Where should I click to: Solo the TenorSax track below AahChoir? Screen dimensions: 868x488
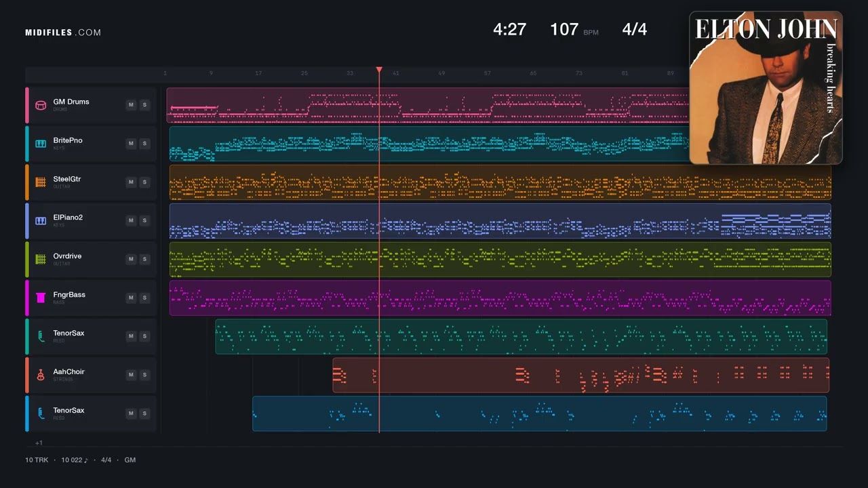pos(144,414)
